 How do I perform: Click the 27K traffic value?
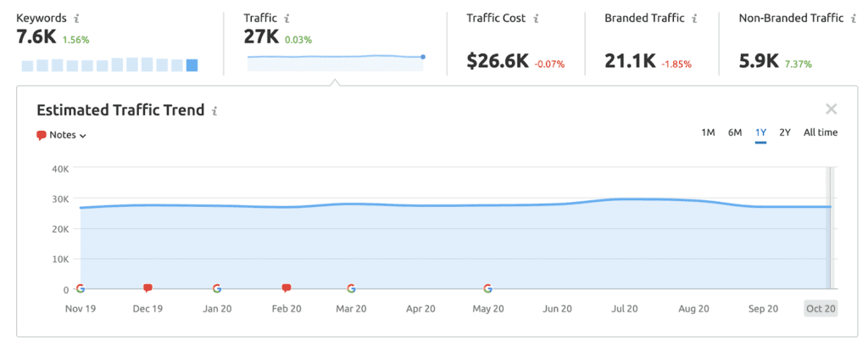click(x=261, y=36)
